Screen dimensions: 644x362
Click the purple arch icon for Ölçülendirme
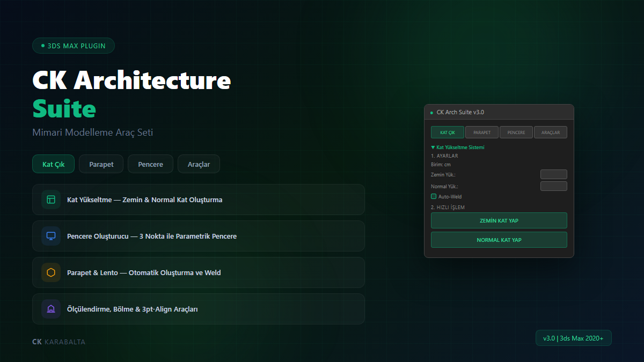(51, 309)
